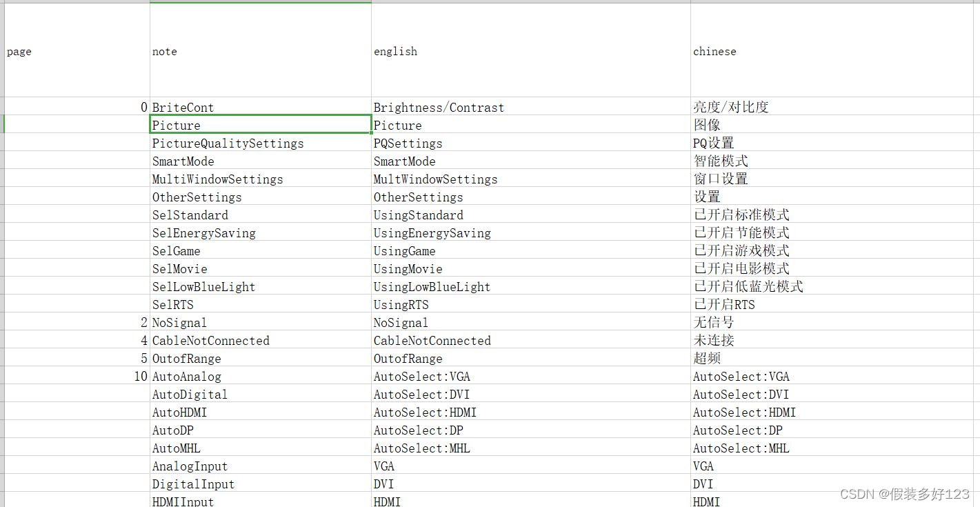Select the PictureQualitySettings cell
The width and height of the screenshot is (980, 507).
tap(261, 143)
